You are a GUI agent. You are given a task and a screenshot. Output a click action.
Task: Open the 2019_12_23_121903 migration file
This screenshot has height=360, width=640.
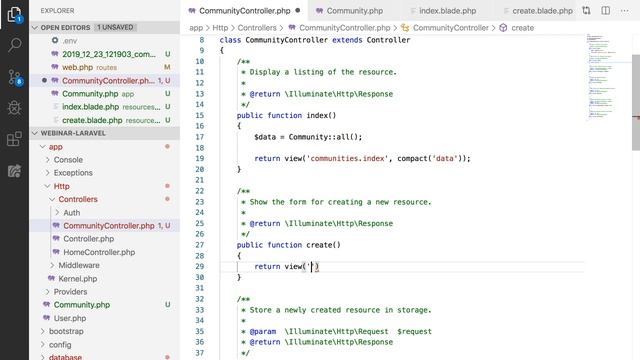pyautogui.click(x=104, y=54)
